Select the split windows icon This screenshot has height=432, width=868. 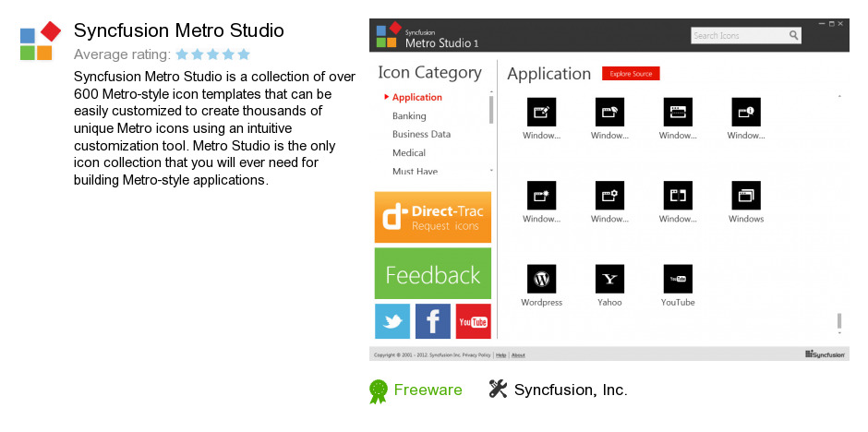coord(678,196)
